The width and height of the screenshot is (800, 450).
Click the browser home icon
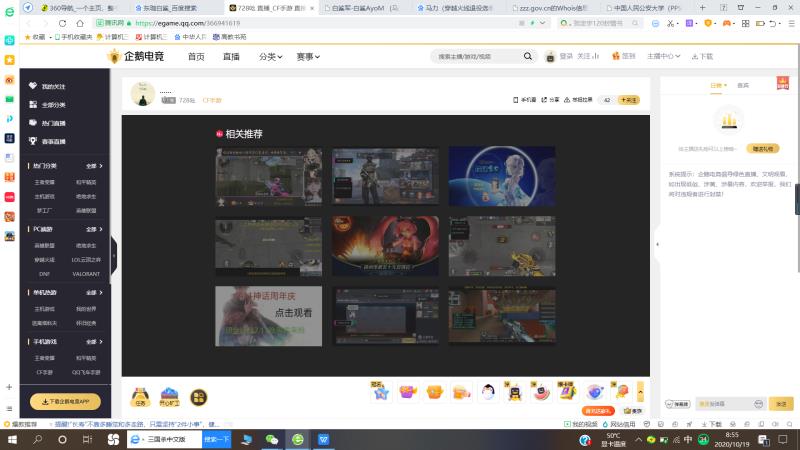[x=80, y=23]
